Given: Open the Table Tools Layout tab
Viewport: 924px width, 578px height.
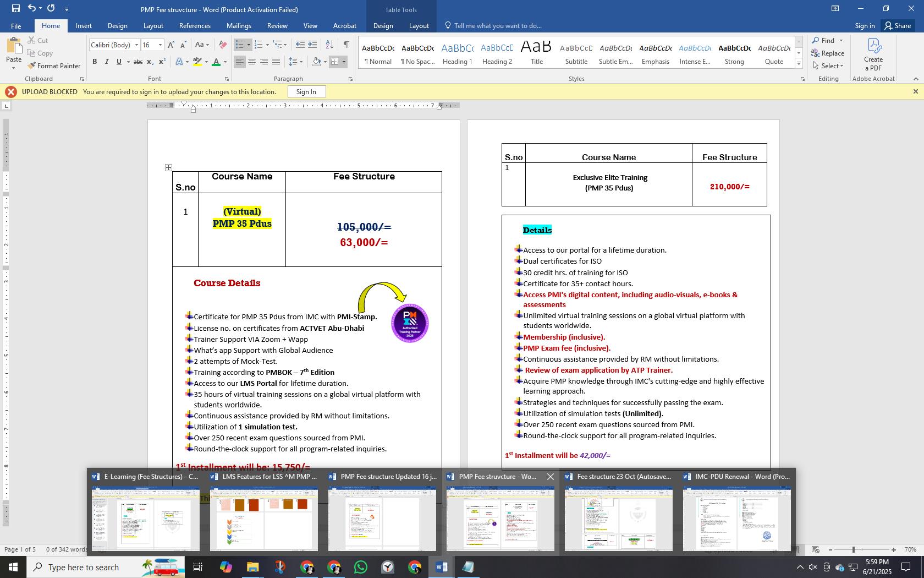Looking at the screenshot, I should pyautogui.click(x=419, y=26).
